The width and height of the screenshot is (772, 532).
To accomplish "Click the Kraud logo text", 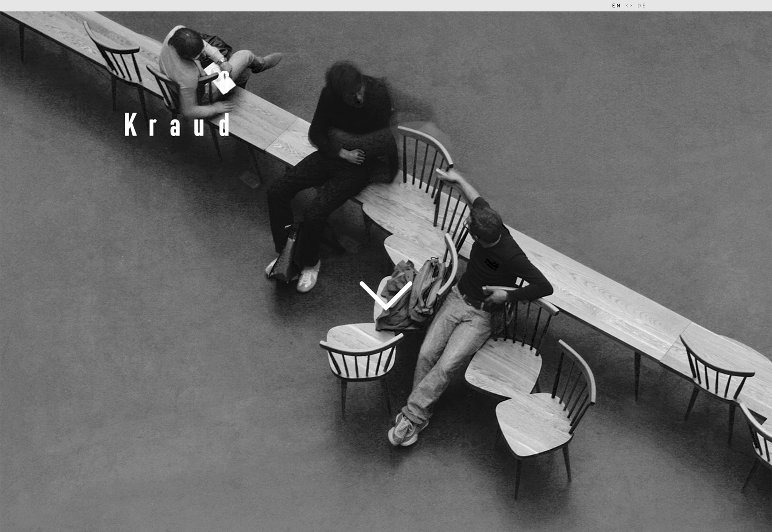I will click(177, 125).
